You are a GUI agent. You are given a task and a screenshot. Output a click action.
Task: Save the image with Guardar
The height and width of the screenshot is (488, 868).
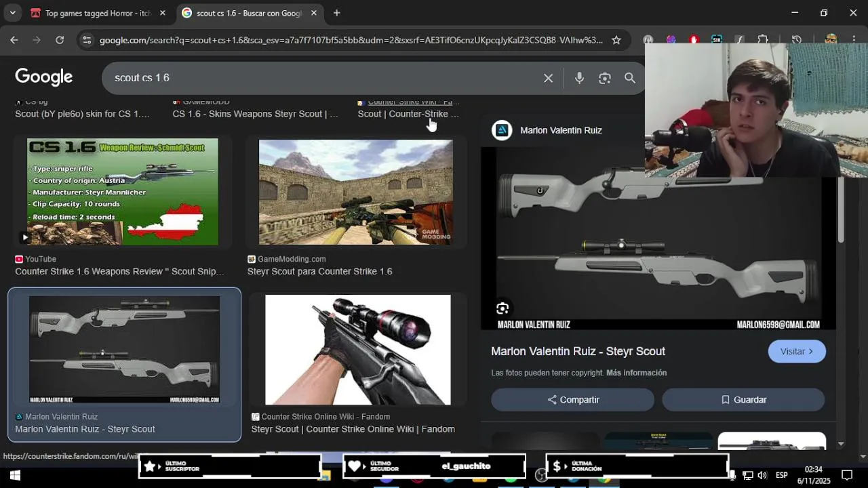click(743, 400)
